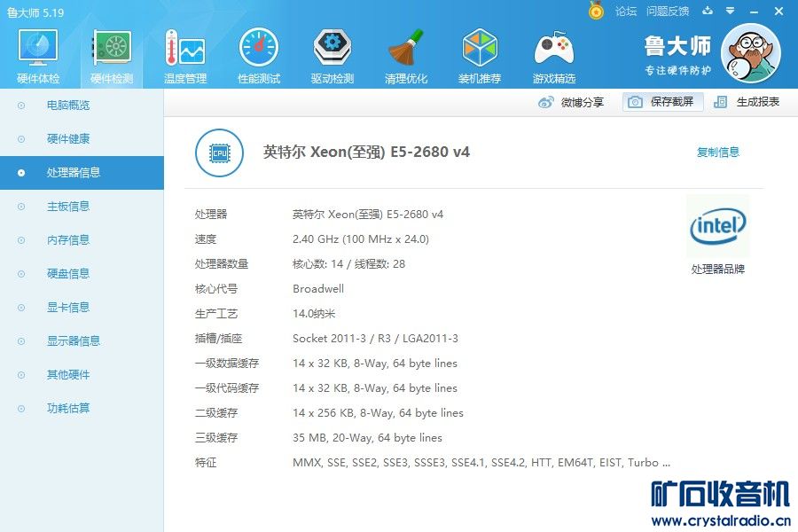Select 电脑概览 in sidebar
This screenshot has height=532, width=798.
82,106
